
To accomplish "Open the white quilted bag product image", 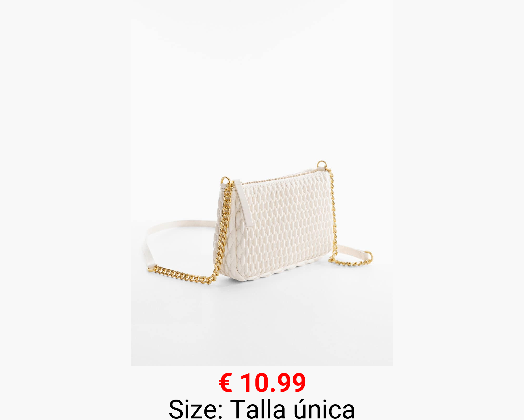I will point(262,183).
